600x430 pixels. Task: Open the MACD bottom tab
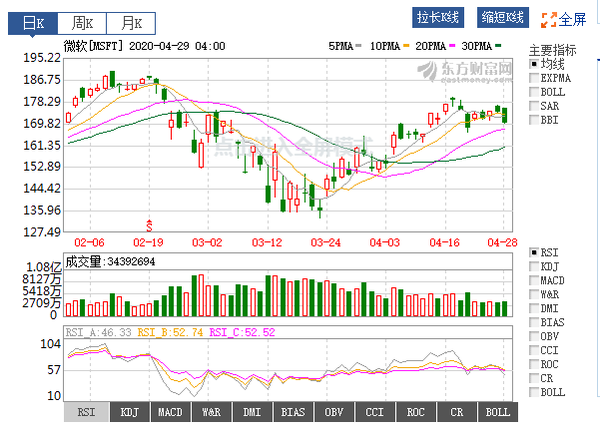tap(170, 412)
